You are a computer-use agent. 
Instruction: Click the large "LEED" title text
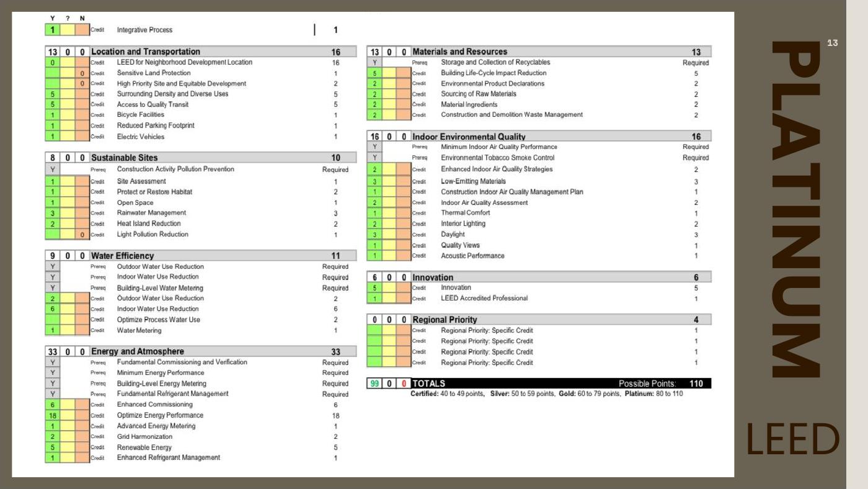coord(793,439)
